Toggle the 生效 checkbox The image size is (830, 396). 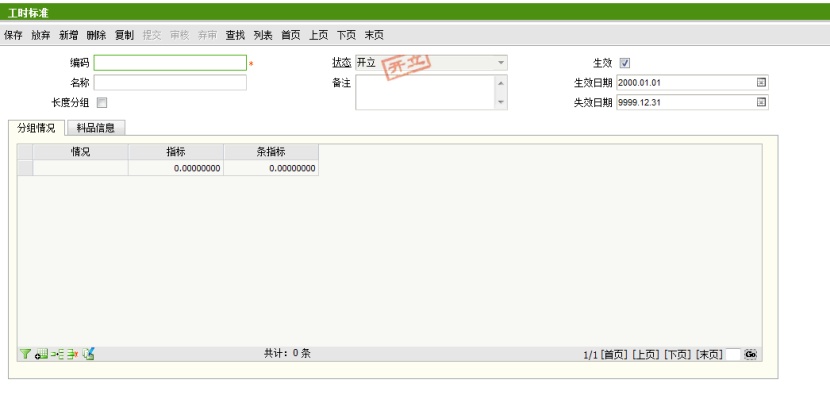coord(625,63)
